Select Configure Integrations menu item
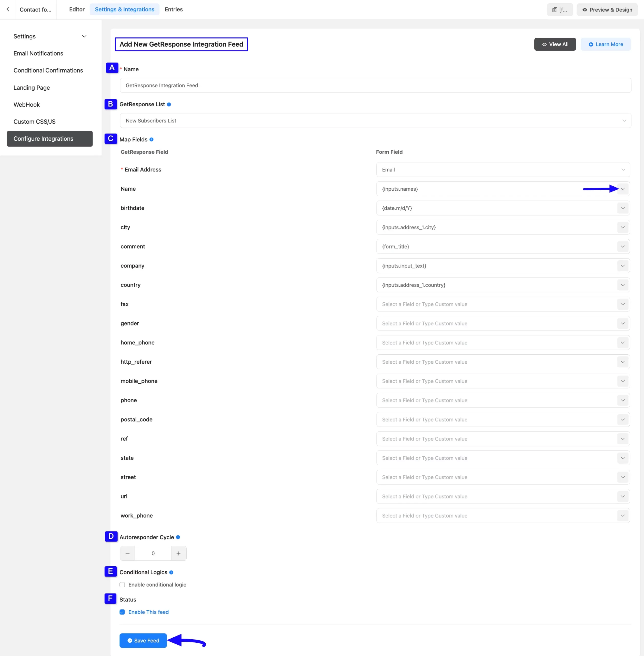Screen dimensions: 644x656 (50, 139)
